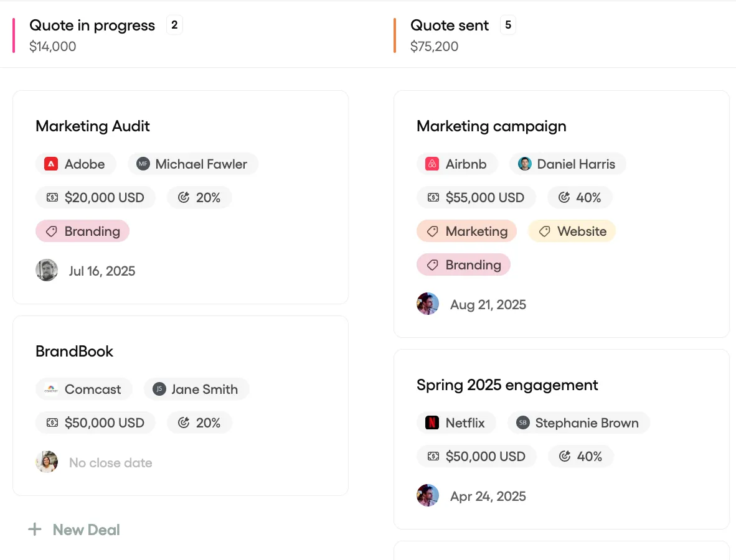Click probability icon in Marketing campaign card
This screenshot has height=560, width=736.
(x=564, y=197)
